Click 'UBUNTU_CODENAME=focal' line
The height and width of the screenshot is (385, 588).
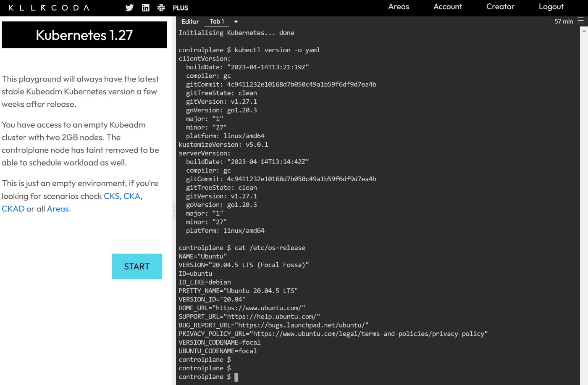(218, 351)
